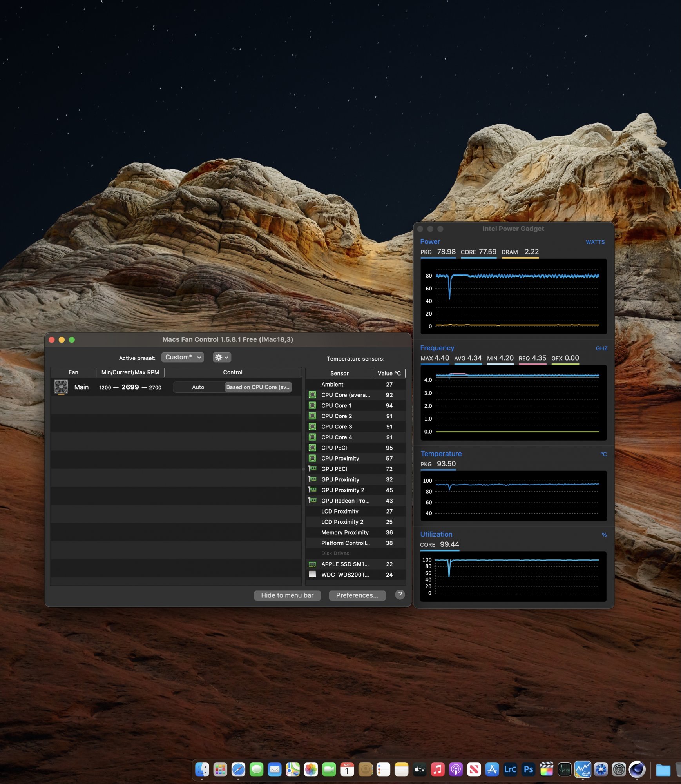Screen dimensions: 681x784
Task: Click the Sensor column header
Action: 339,373
